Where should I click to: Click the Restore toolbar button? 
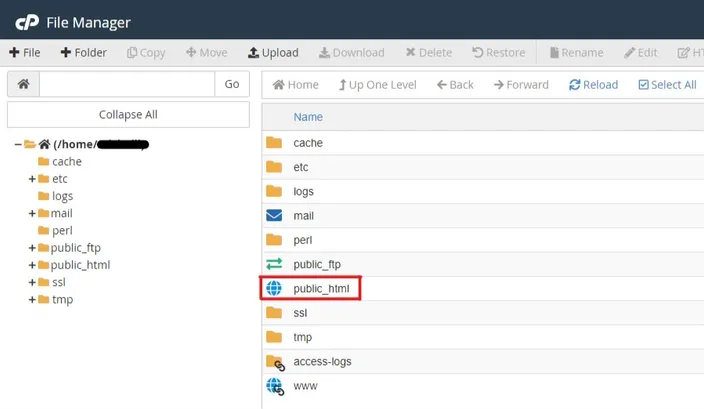[x=498, y=53]
